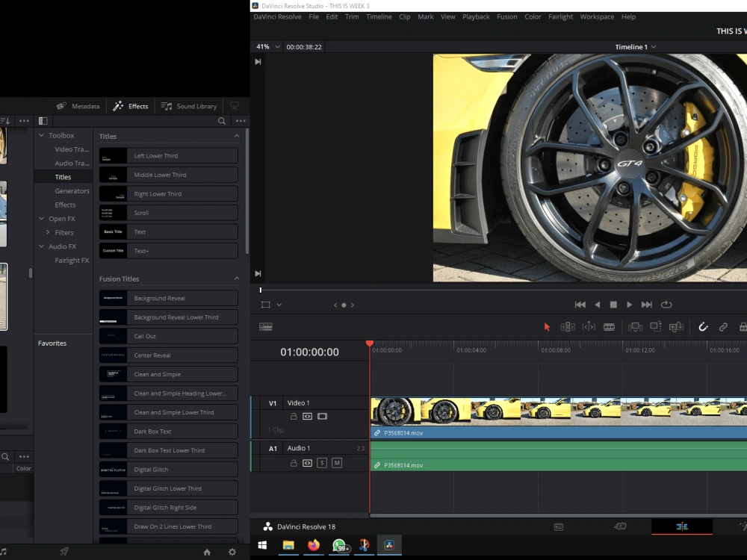Toggle Auto Track Selector on Audio 1
Image resolution: width=747 pixels, height=560 pixels.
[x=307, y=463]
